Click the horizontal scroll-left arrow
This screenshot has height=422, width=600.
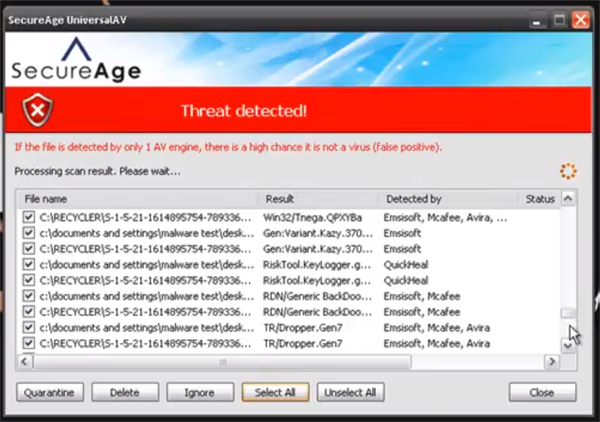pos(24,362)
